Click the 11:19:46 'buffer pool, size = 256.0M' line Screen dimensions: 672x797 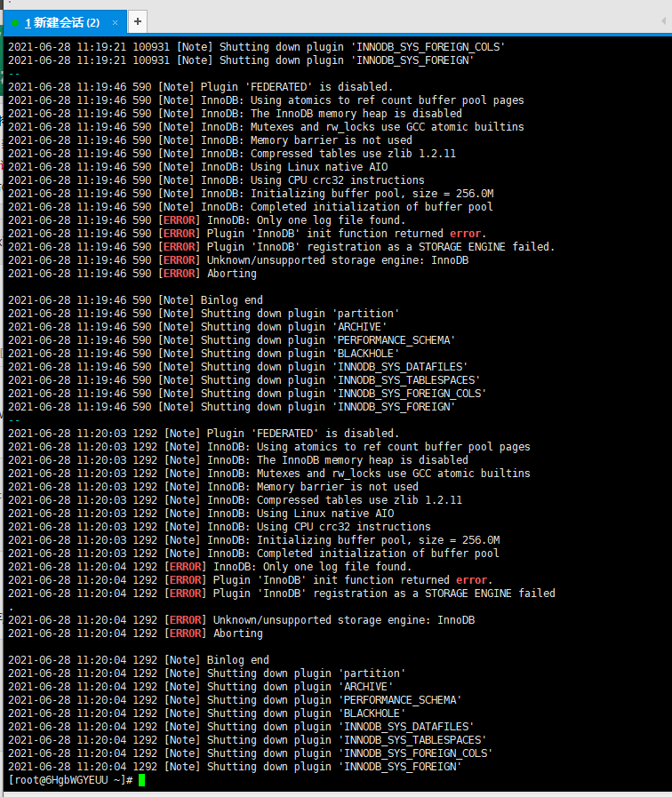(251, 194)
